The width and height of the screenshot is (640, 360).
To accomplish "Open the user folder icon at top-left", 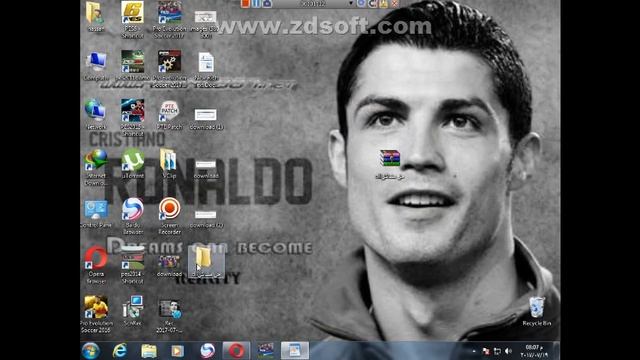I will coord(96,16).
